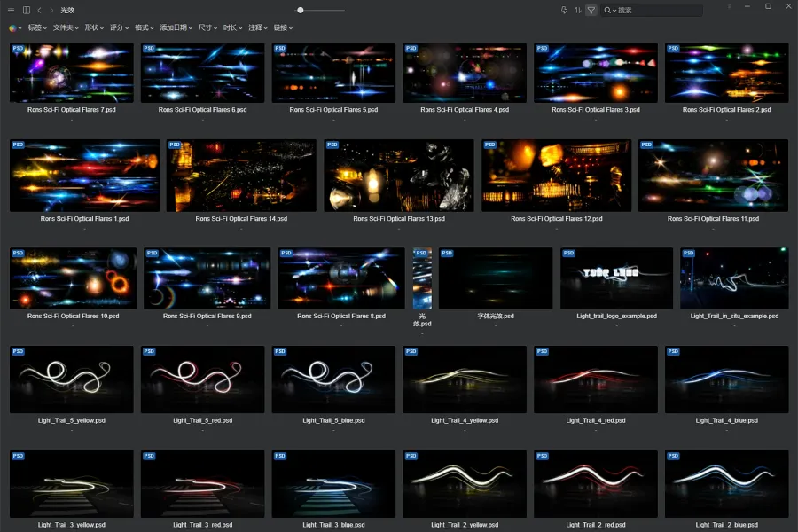Click file name Rons Sci-Fi Optical Flares 7.psd
The height and width of the screenshot is (532, 798).
71,109
